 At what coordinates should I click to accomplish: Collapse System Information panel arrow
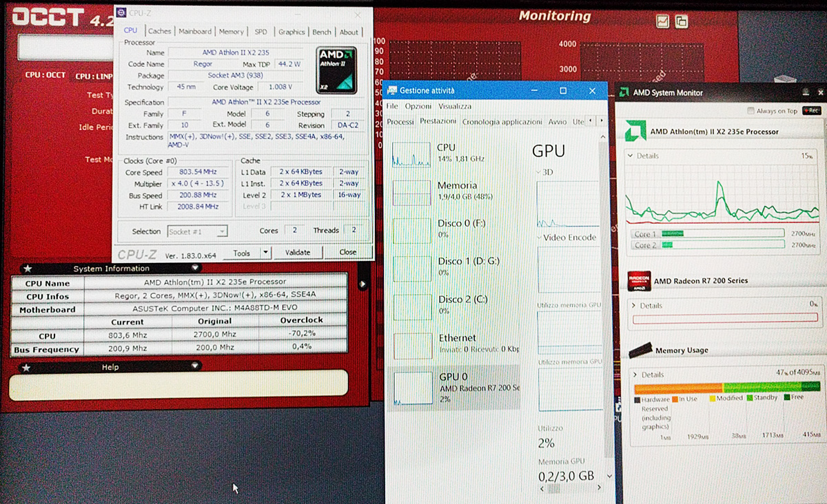coord(196,268)
